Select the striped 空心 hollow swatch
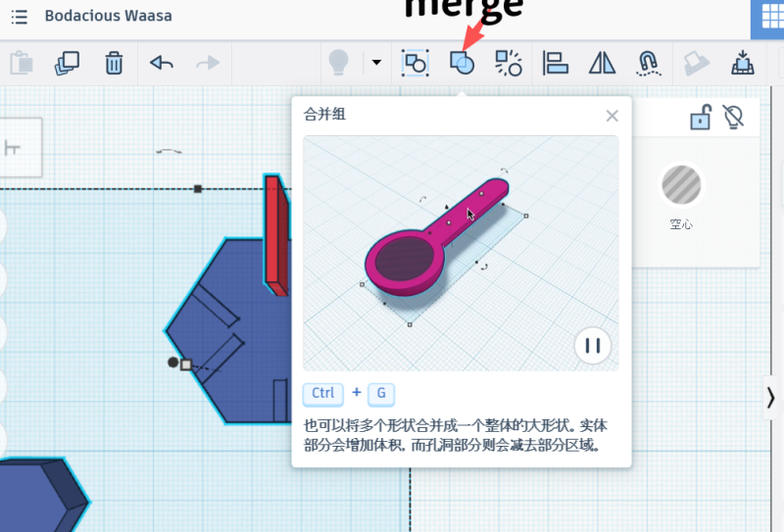This screenshot has width=784, height=532. (681, 185)
